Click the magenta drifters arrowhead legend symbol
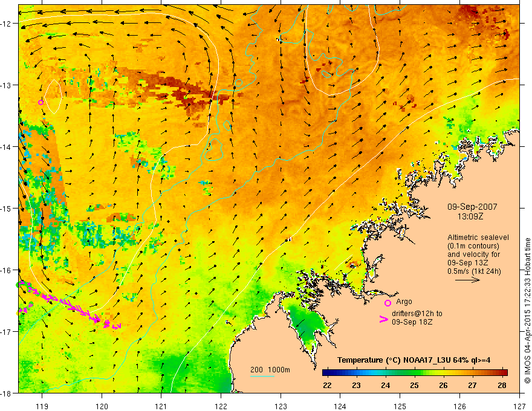This screenshot has width=532, height=411. coord(384,319)
